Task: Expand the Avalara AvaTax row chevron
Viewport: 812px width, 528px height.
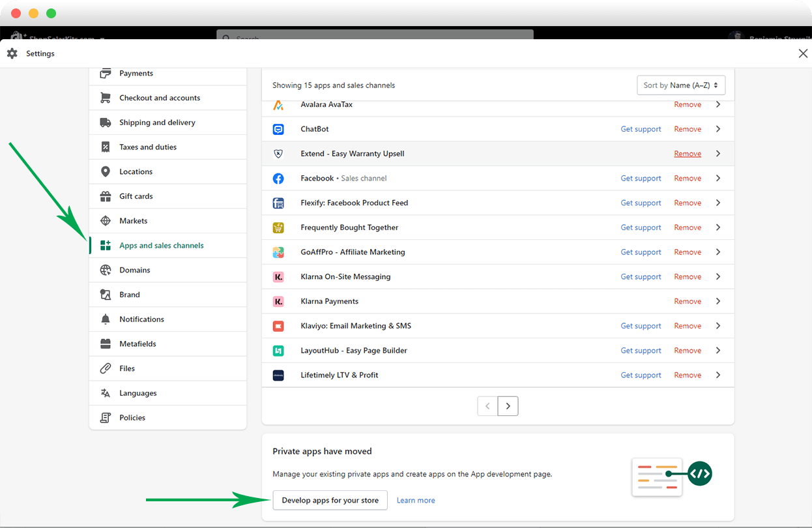Action: 718,104
